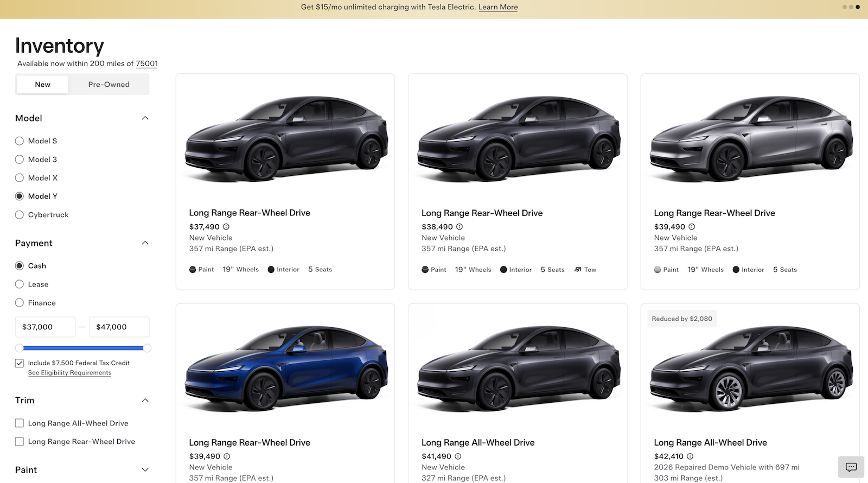Click the Learn More banner link
The image size is (868, 483).
[x=498, y=7]
